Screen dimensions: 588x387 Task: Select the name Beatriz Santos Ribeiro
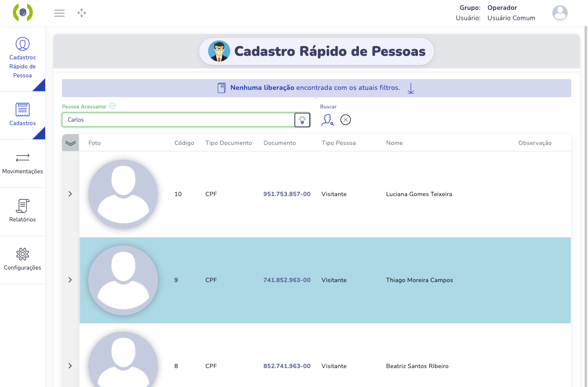(x=417, y=366)
